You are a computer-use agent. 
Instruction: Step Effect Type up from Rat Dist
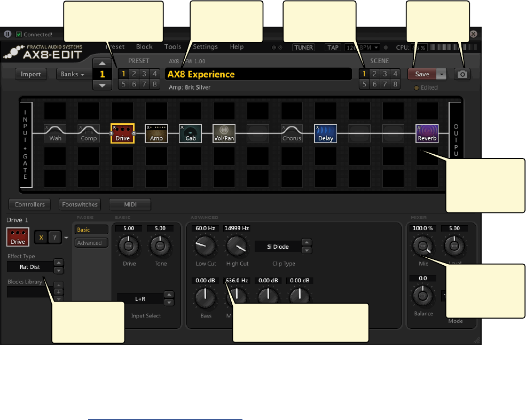pyautogui.click(x=59, y=263)
